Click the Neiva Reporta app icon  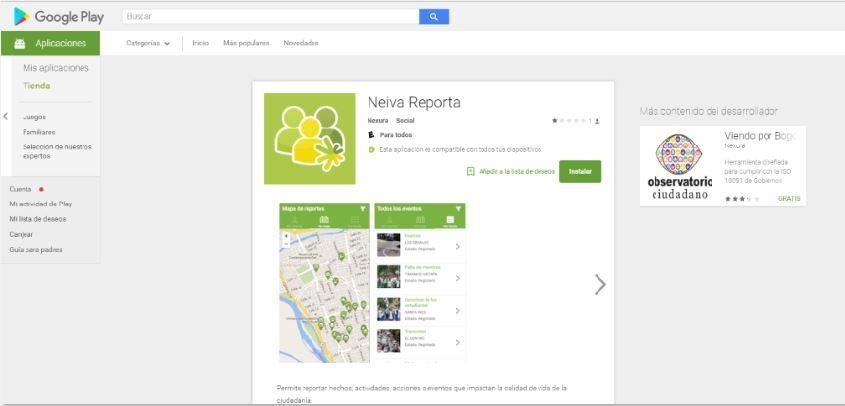pos(309,139)
